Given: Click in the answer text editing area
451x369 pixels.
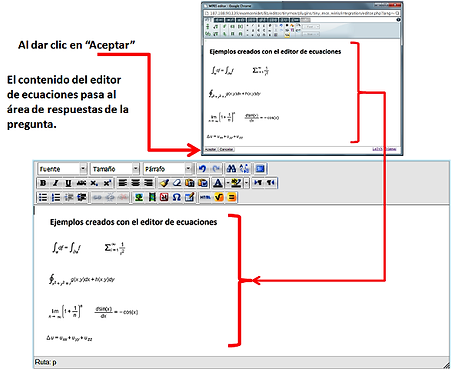Looking at the screenshot, I should [x=241, y=281].
